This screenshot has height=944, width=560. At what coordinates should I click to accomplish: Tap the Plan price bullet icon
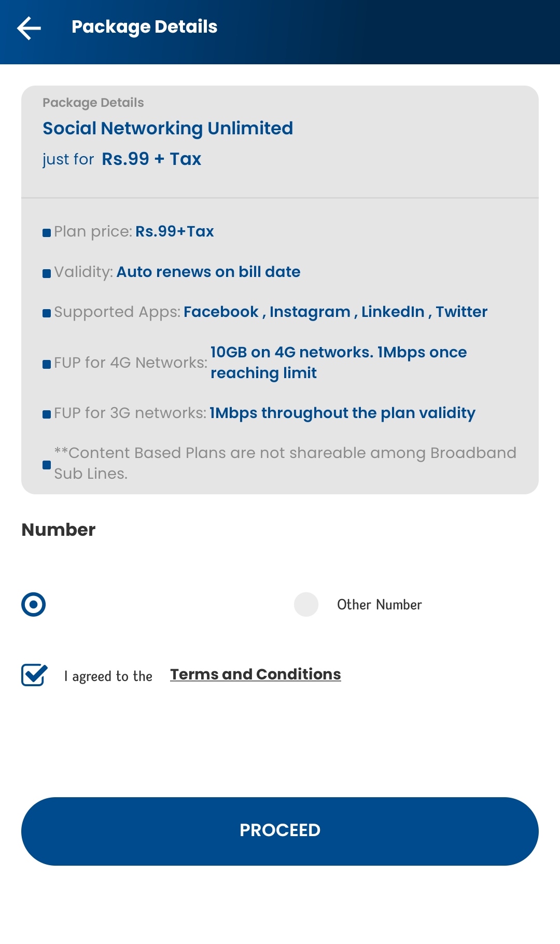tap(47, 233)
